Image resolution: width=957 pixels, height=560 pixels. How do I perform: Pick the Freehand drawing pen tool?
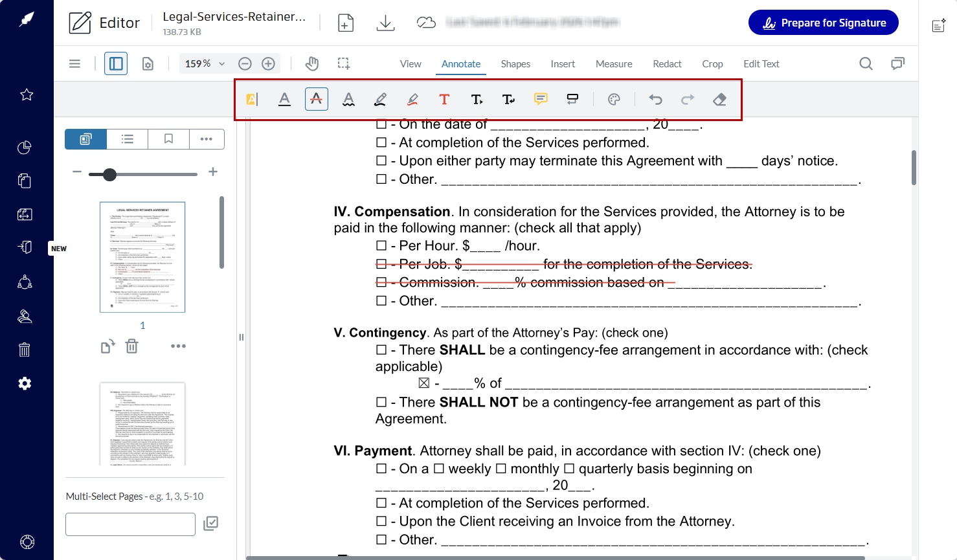pyautogui.click(x=380, y=98)
